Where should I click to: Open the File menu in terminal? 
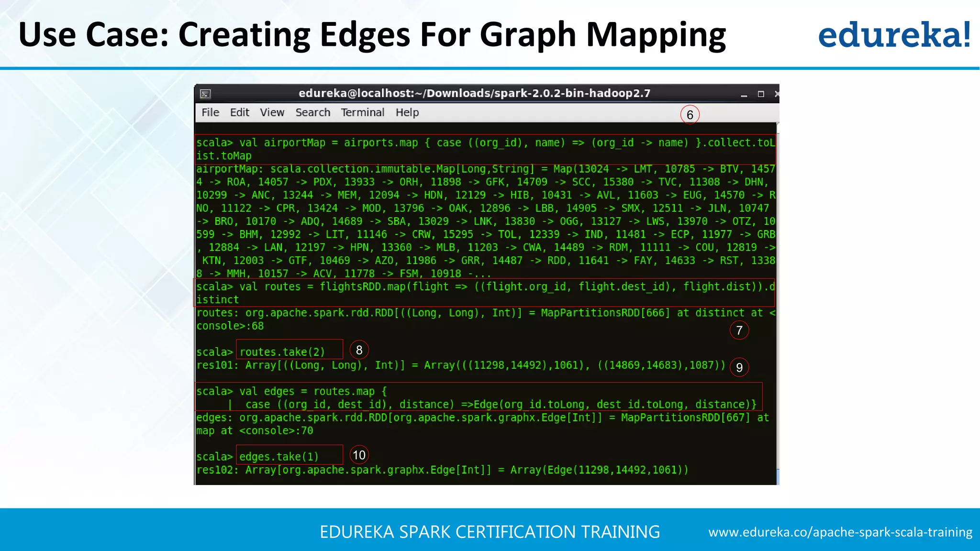click(210, 112)
